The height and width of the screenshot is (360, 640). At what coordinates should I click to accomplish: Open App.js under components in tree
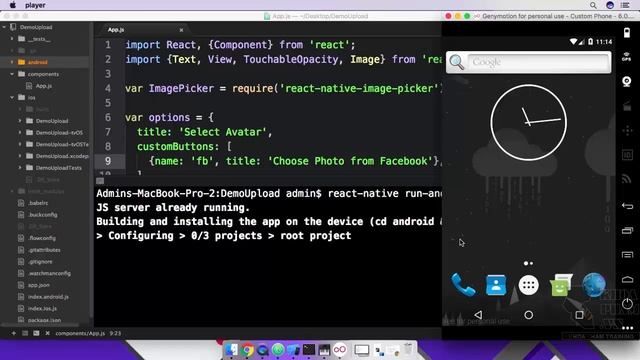43,86
